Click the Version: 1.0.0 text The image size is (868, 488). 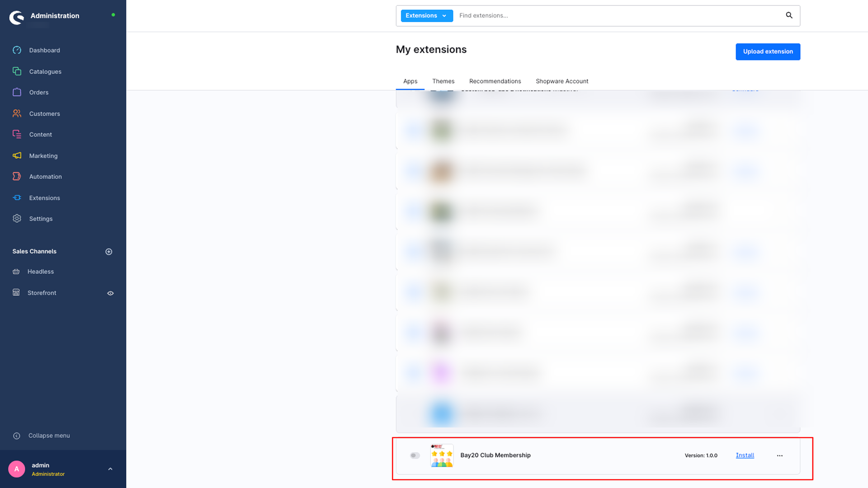pos(701,455)
